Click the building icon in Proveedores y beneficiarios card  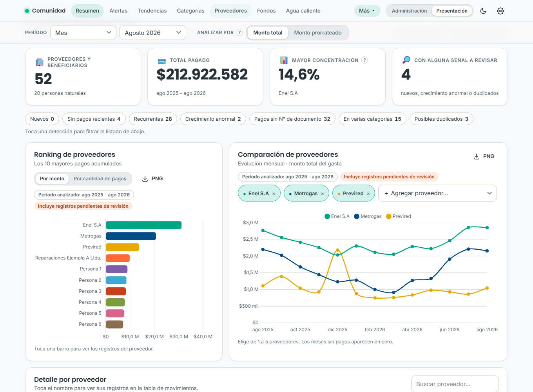[x=40, y=62]
